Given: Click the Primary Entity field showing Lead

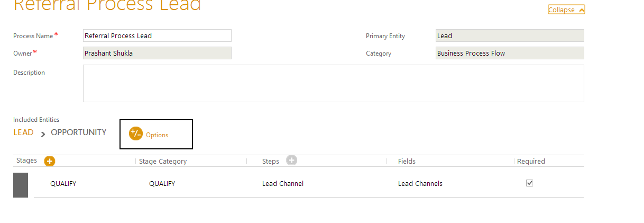Looking at the screenshot, I should click(x=509, y=35).
